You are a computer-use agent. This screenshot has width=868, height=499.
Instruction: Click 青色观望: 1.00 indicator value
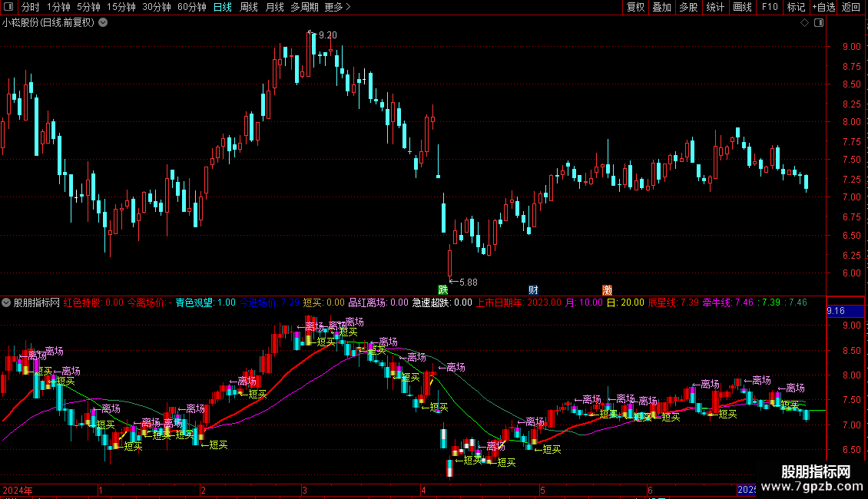pyautogui.click(x=205, y=302)
